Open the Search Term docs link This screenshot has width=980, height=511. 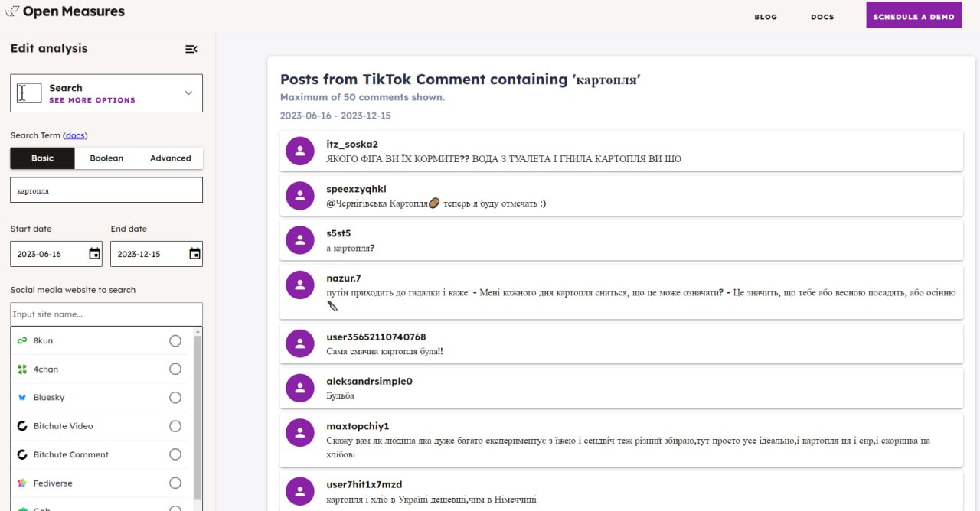click(x=74, y=135)
